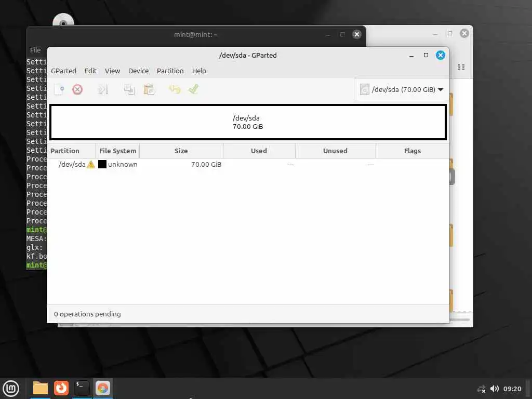The image size is (532, 399).
Task: Minimize the GParted window
Action: (411, 55)
